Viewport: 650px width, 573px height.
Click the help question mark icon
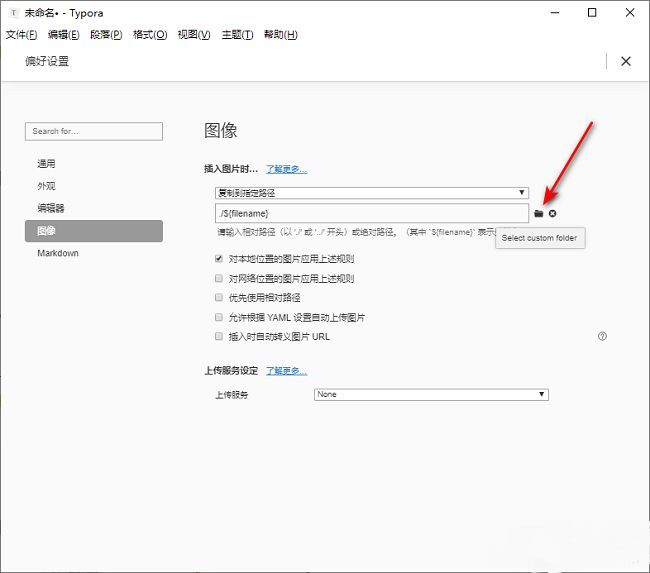click(x=602, y=336)
